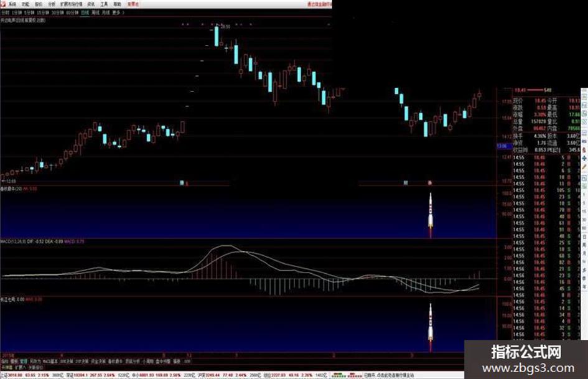This screenshot has height=379, width=588.
Task: Select the 日线 daily chart tab
Action: tap(85, 12)
